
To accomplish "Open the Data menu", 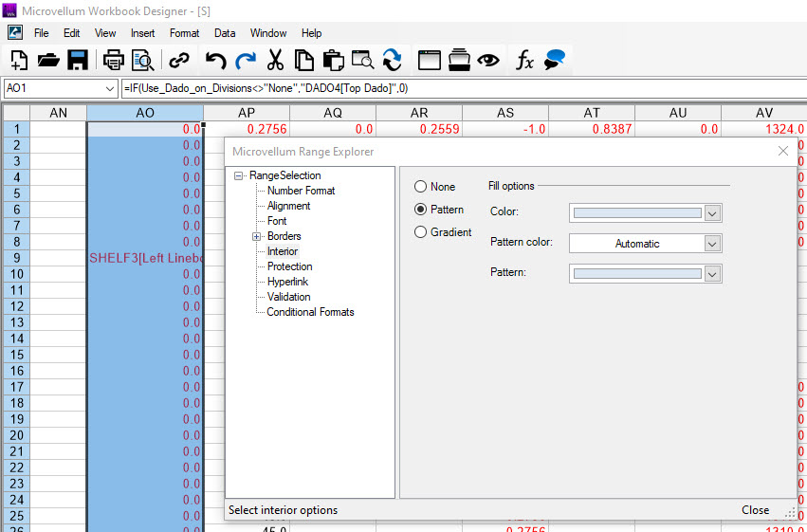I will pyautogui.click(x=225, y=33).
